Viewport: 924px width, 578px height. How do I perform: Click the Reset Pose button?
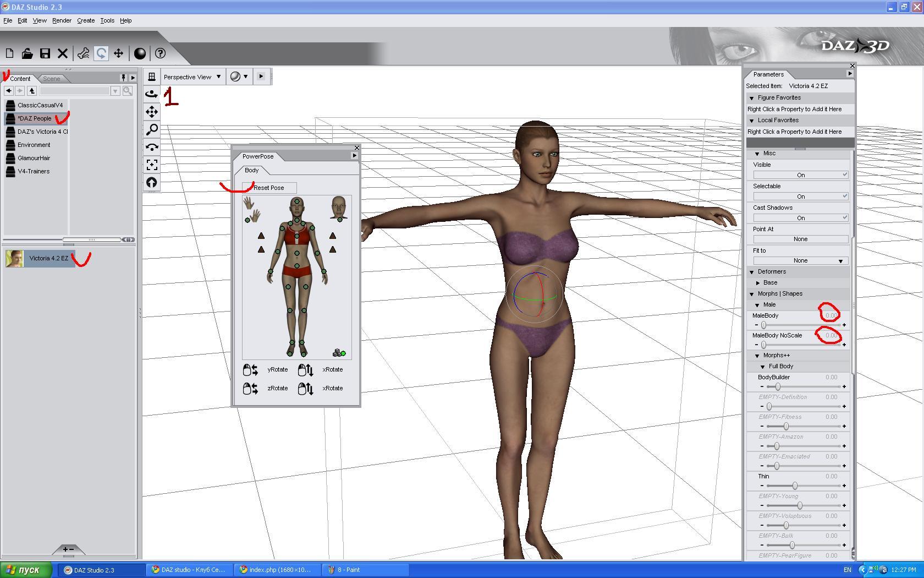click(269, 188)
